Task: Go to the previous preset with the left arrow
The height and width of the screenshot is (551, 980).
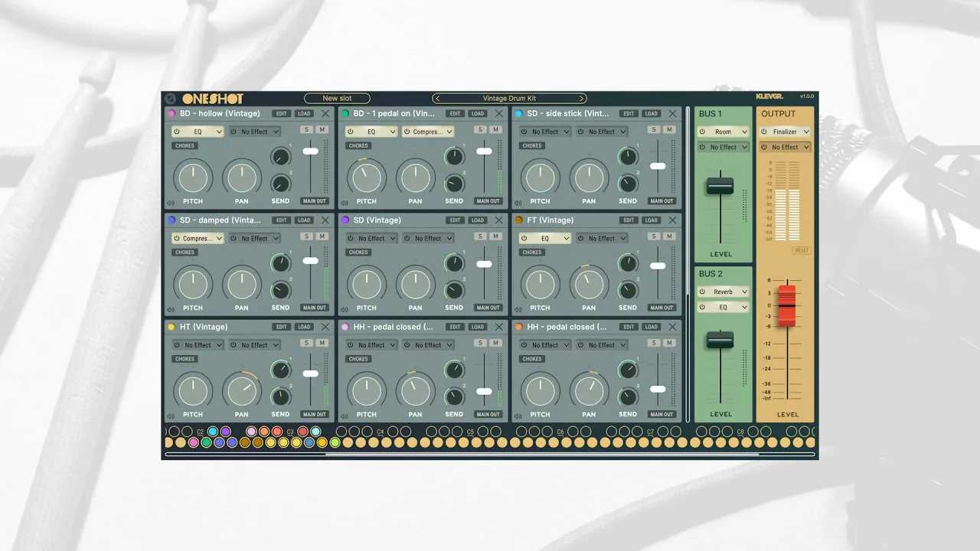Action: click(437, 98)
